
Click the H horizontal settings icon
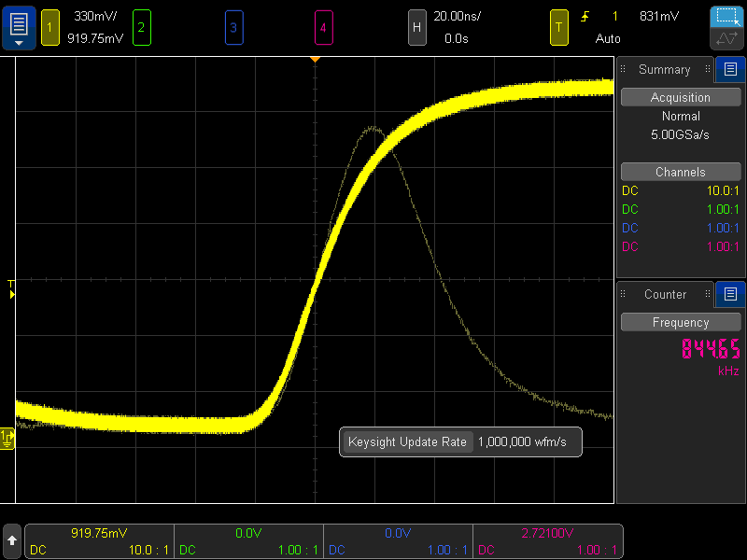pyautogui.click(x=418, y=27)
